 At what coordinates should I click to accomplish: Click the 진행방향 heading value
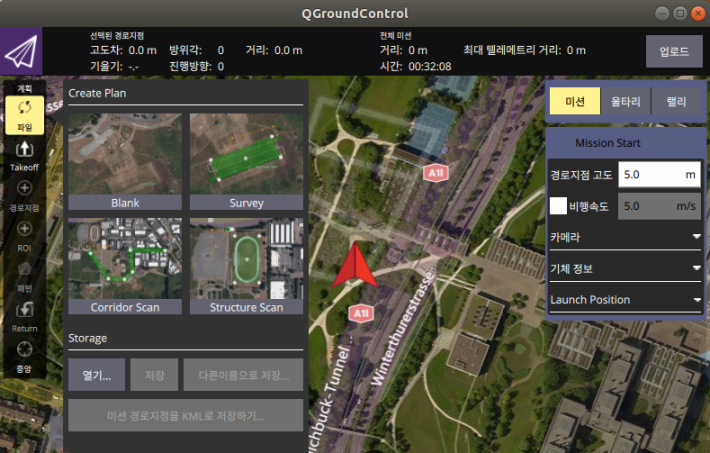coord(221,67)
